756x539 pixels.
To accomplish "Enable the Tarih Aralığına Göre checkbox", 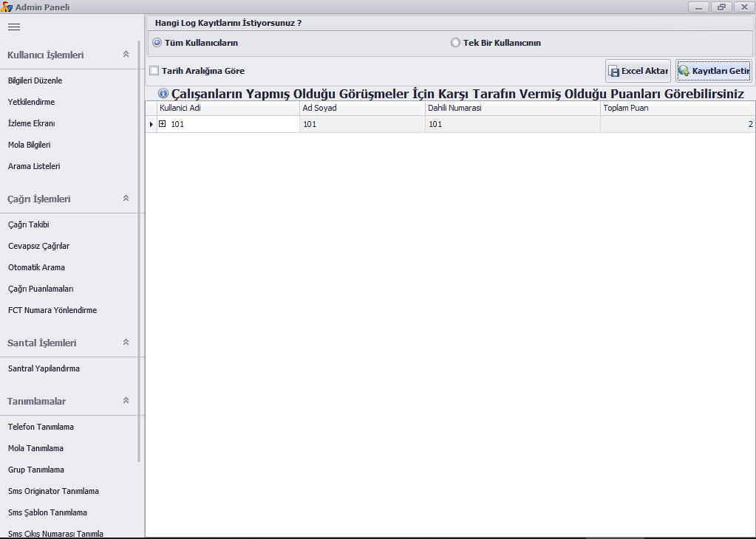I will pyautogui.click(x=154, y=71).
